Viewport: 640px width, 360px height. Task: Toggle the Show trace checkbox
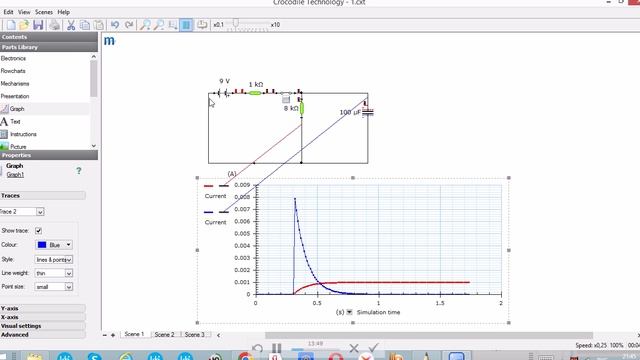coord(38,231)
